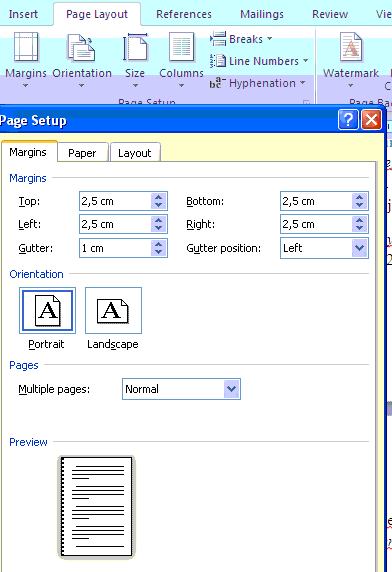This screenshot has height=572, width=392.
Task: Click the Margins dropdown arrow in ribbon
Action: [26, 86]
